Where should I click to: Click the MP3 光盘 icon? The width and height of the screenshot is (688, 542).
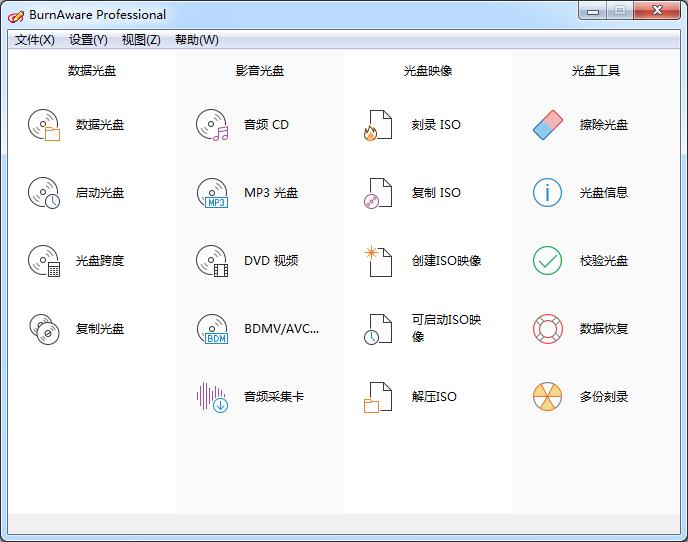click(212, 193)
